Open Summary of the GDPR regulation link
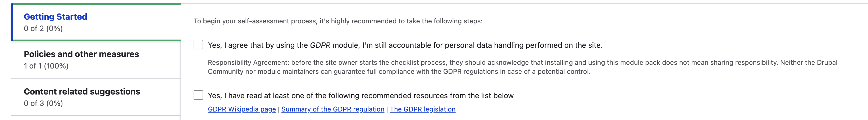 coord(333,109)
